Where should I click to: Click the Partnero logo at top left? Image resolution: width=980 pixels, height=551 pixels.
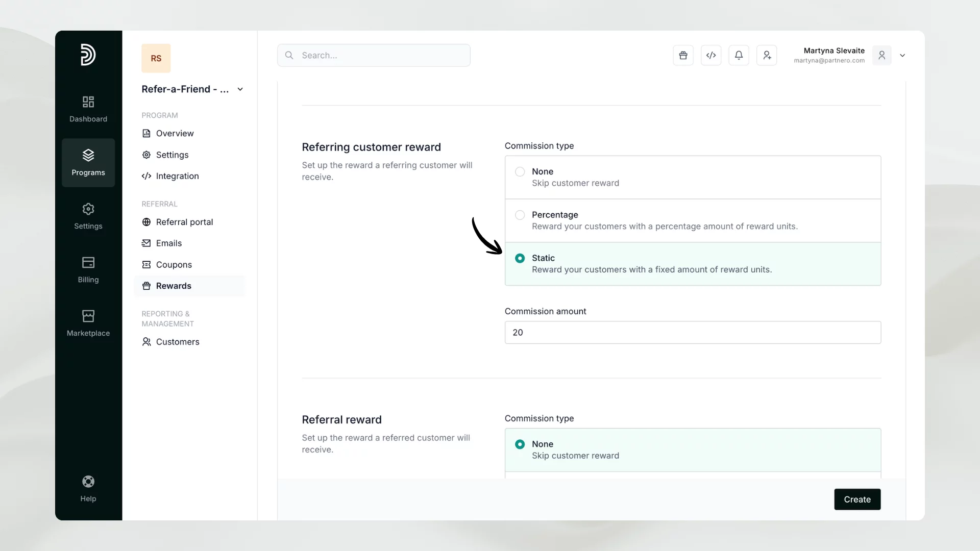(x=88, y=55)
